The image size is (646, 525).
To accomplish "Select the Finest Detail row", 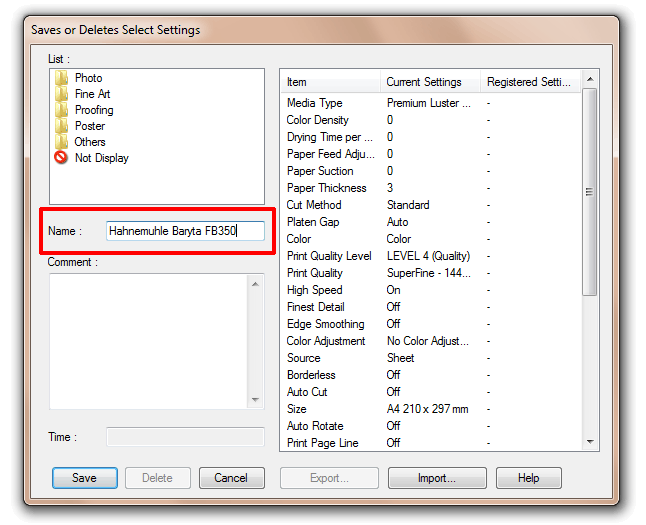I will pos(431,307).
